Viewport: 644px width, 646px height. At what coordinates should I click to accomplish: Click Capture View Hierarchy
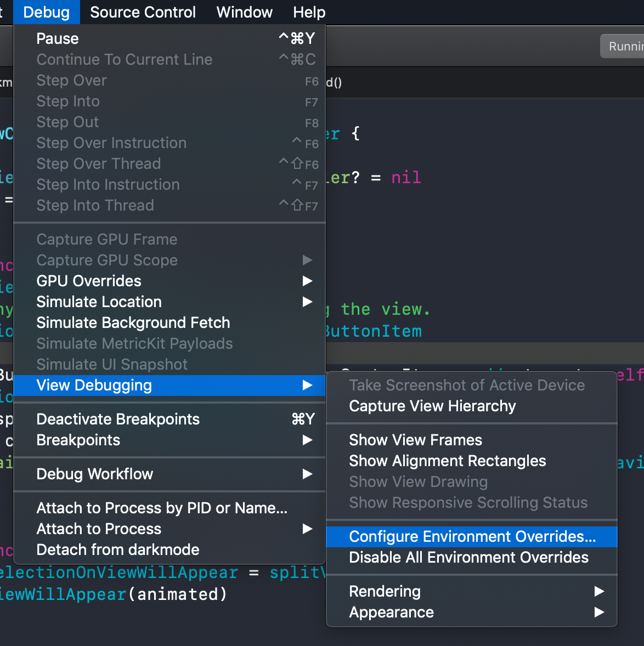tap(432, 406)
